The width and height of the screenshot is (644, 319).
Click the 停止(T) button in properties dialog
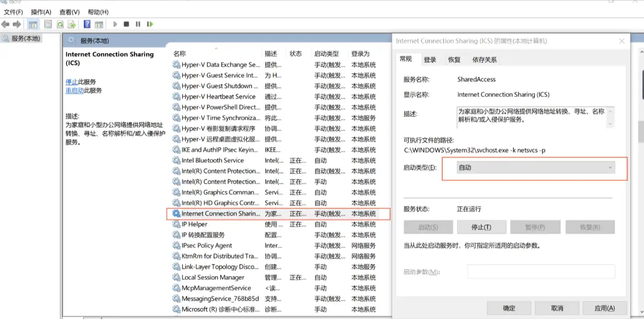(x=481, y=227)
